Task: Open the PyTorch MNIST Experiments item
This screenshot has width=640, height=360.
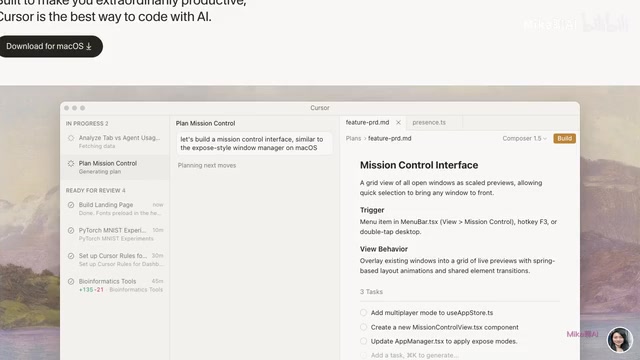Action: (x=115, y=234)
